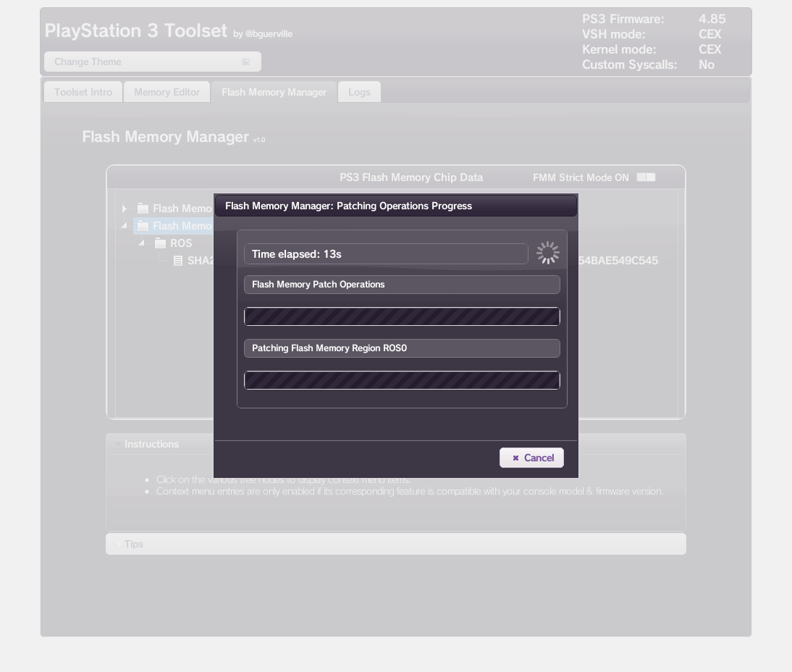Click the Flash Memory Patch Operations progress bar
The width and height of the screenshot is (792, 672).
pos(402,316)
